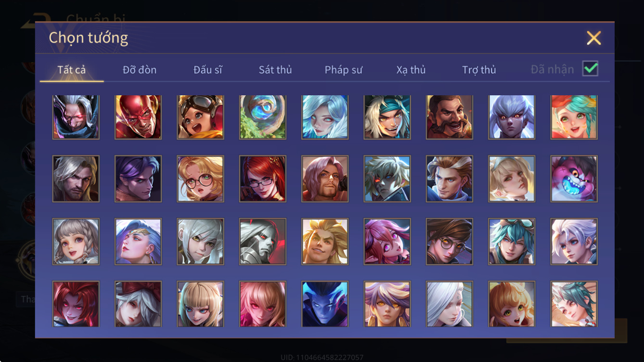Select the silver armored knight hero
This screenshot has width=644, height=362.
[x=263, y=242]
